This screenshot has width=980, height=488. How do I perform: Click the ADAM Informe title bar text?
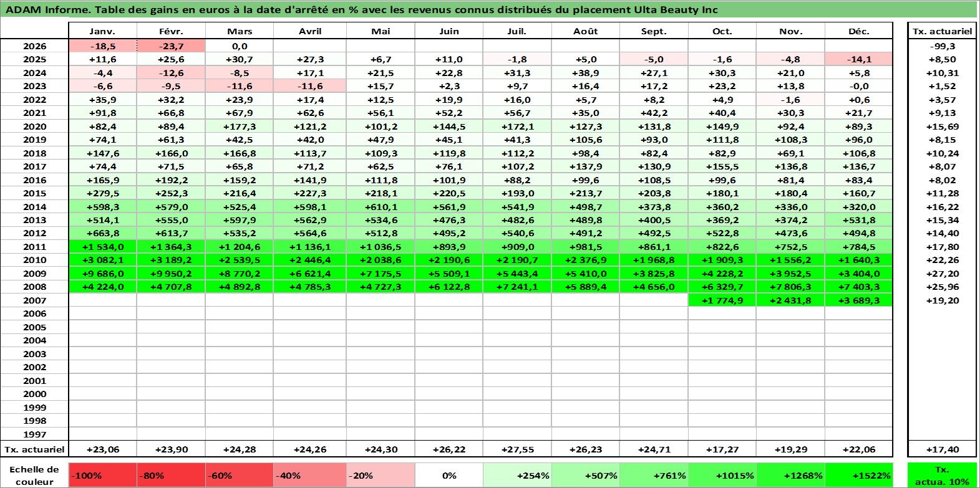click(x=362, y=10)
